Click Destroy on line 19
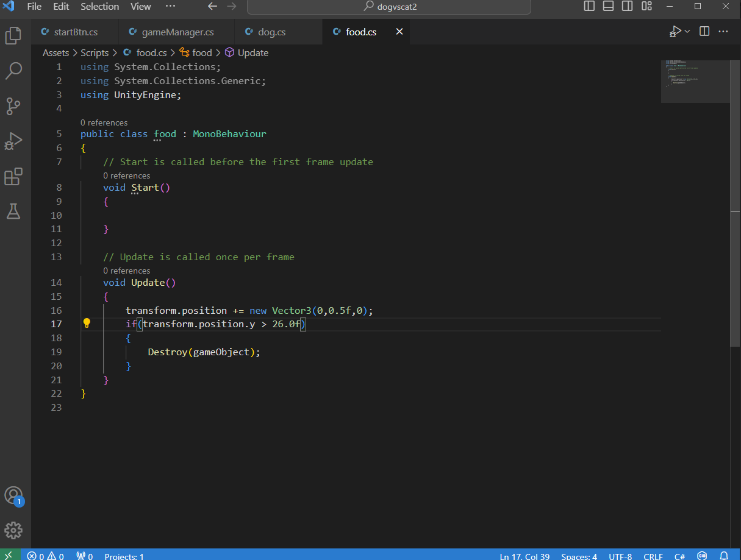The width and height of the screenshot is (741, 560). (x=168, y=352)
